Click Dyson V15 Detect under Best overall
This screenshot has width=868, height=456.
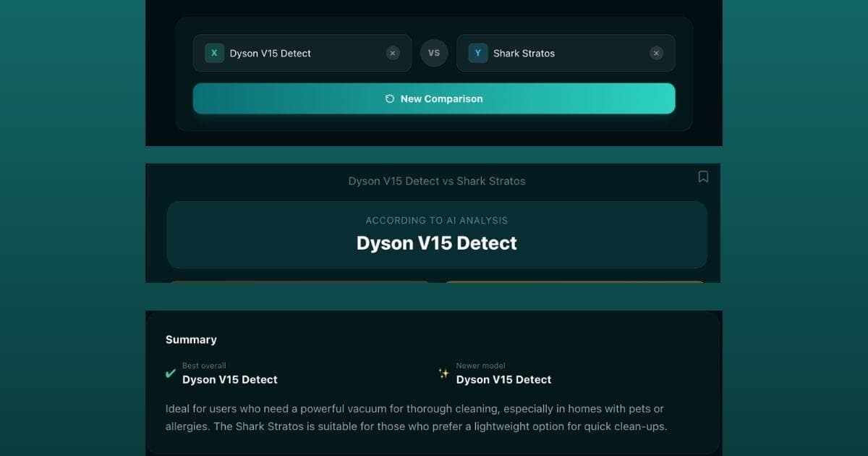[x=230, y=379]
